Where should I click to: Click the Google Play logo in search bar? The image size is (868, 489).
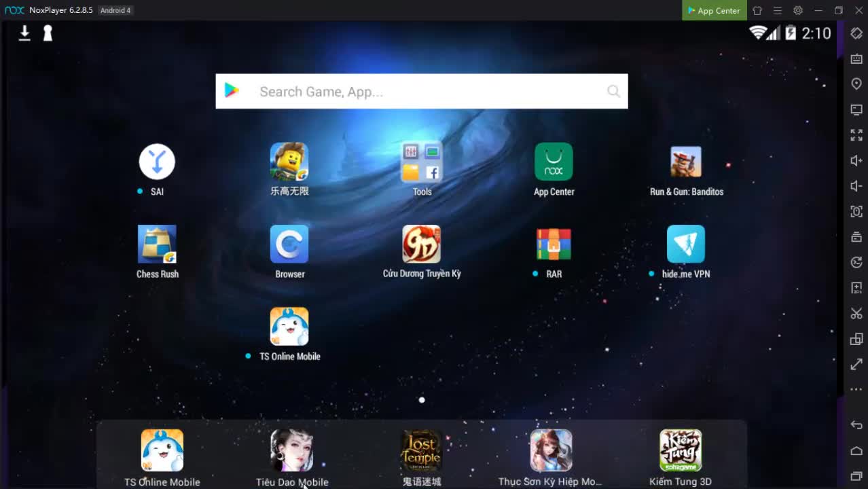point(232,90)
